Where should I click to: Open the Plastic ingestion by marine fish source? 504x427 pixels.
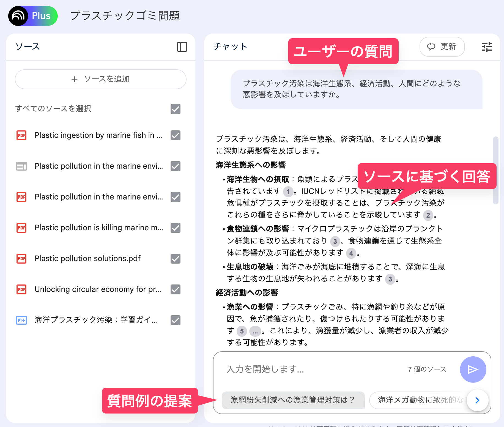coord(98,135)
